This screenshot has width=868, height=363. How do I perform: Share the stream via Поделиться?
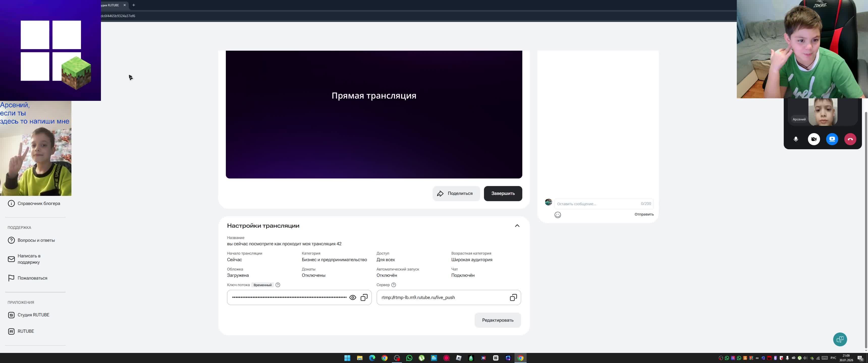tap(456, 194)
